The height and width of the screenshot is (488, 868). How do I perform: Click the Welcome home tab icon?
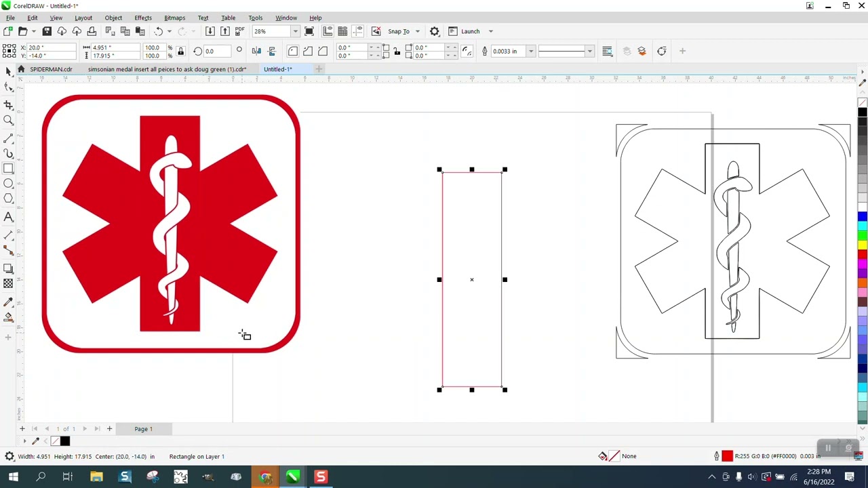pos(21,69)
